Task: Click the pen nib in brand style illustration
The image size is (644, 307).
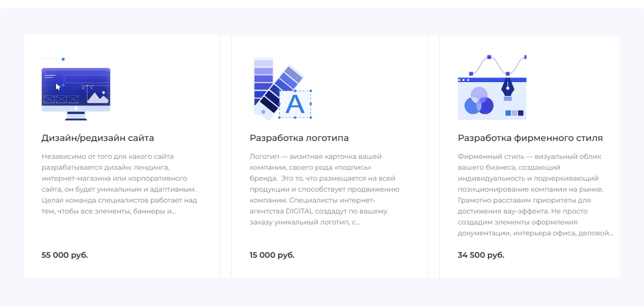Action: click(507, 88)
